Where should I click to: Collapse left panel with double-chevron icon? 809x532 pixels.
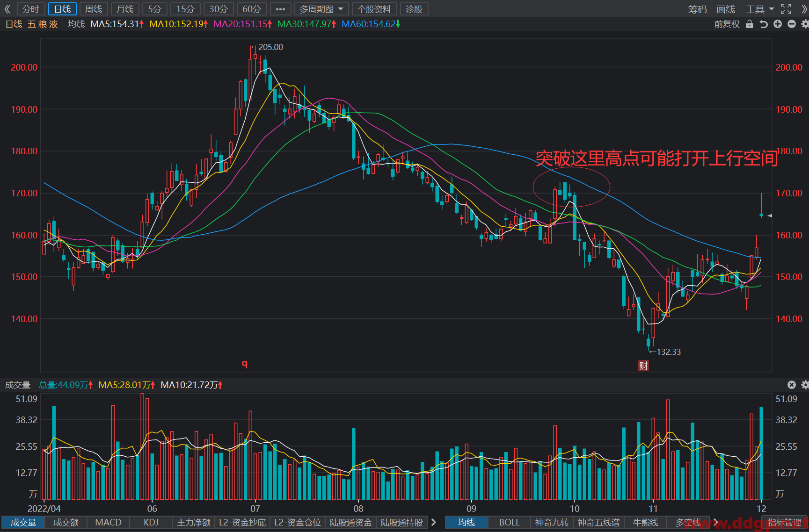click(7, 9)
